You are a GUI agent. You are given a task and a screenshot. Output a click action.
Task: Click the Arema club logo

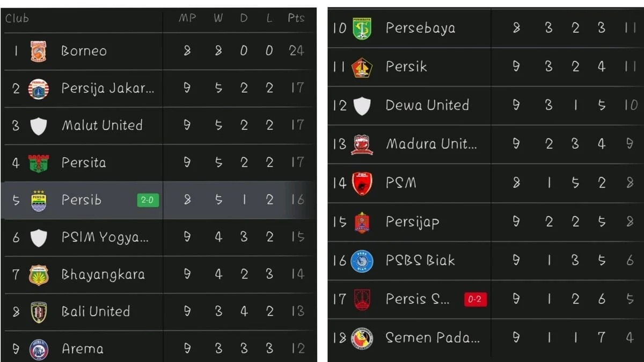click(x=38, y=349)
